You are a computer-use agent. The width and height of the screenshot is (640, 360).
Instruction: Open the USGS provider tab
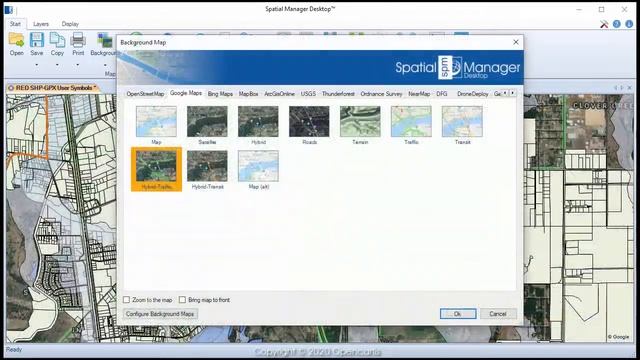[x=308, y=94]
